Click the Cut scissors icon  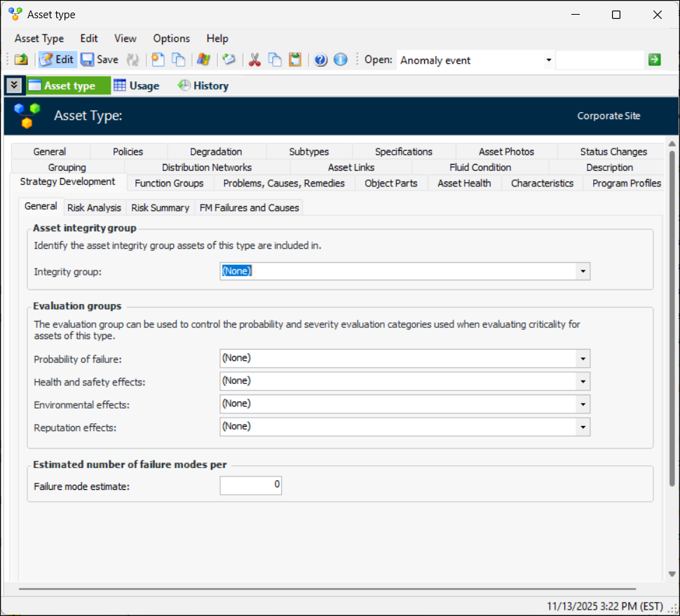[x=254, y=60]
